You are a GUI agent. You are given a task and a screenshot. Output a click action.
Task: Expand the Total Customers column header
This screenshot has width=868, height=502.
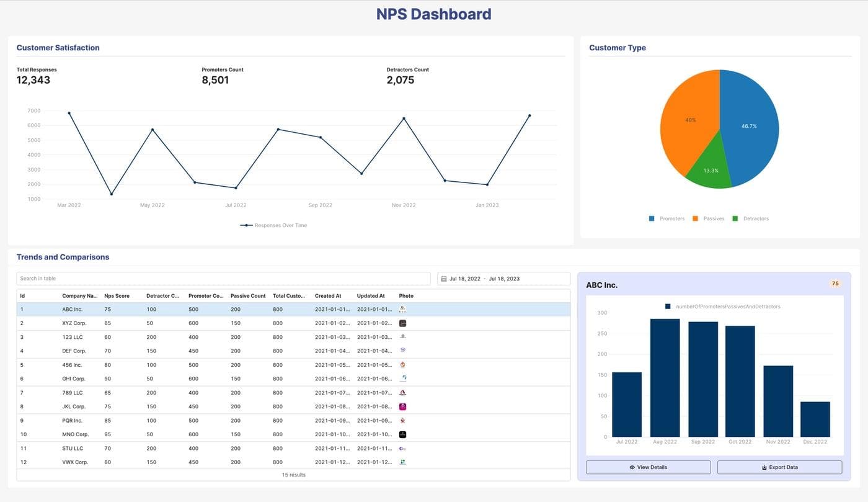[x=288, y=295]
